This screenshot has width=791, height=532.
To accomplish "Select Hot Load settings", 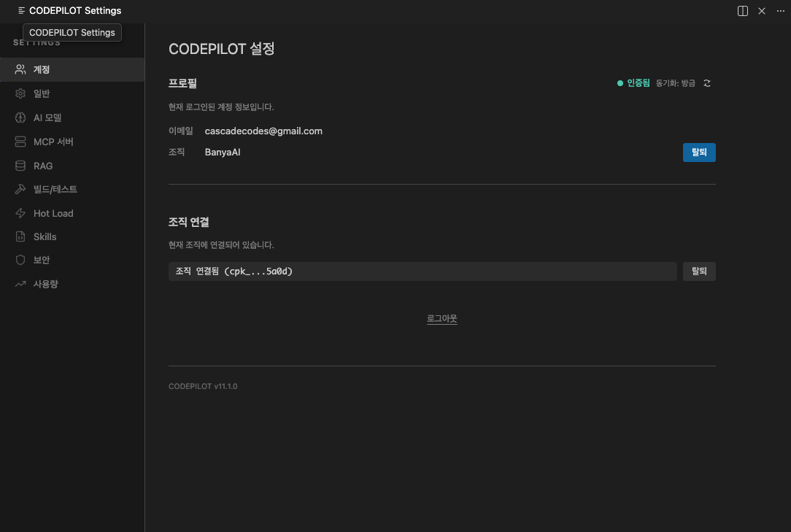I will pos(72,213).
